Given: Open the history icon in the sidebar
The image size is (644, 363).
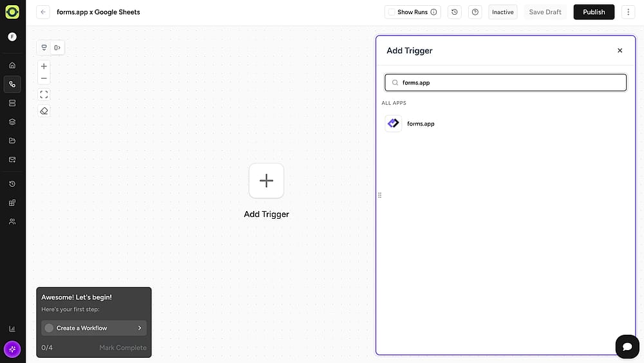Looking at the screenshot, I should 12,184.
